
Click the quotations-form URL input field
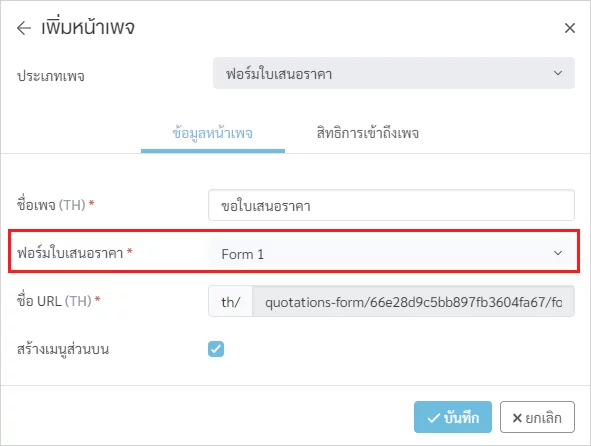click(413, 302)
